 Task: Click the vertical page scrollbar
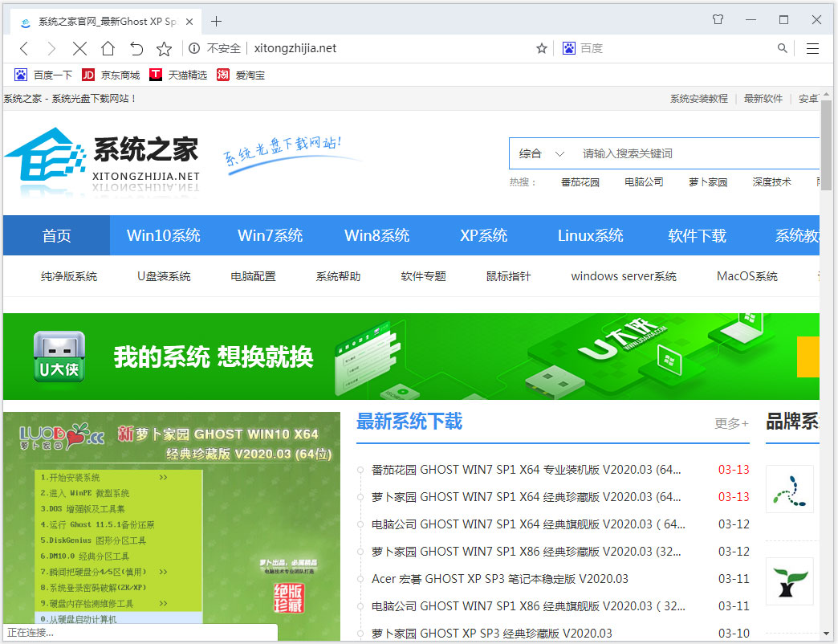pyautogui.click(x=827, y=361)
